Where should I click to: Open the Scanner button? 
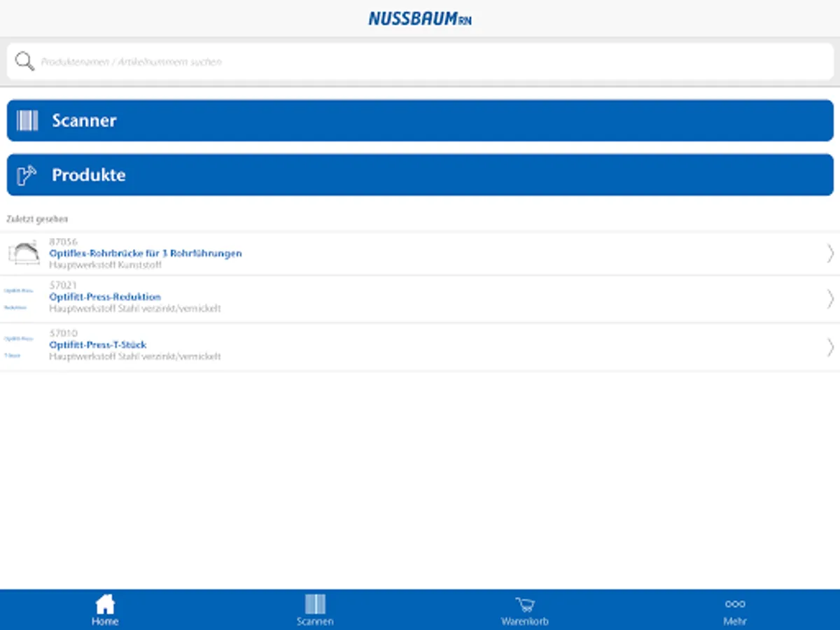tap(420, 120)
